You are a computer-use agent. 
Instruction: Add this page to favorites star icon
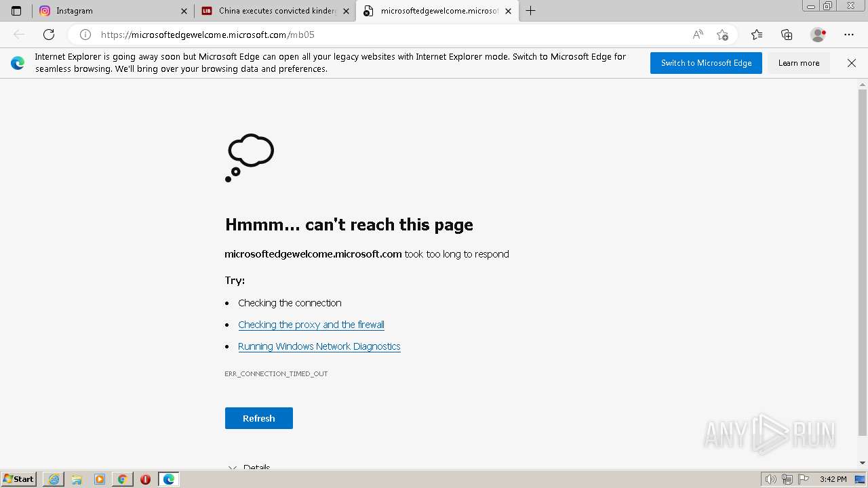[x=722, y=35]
